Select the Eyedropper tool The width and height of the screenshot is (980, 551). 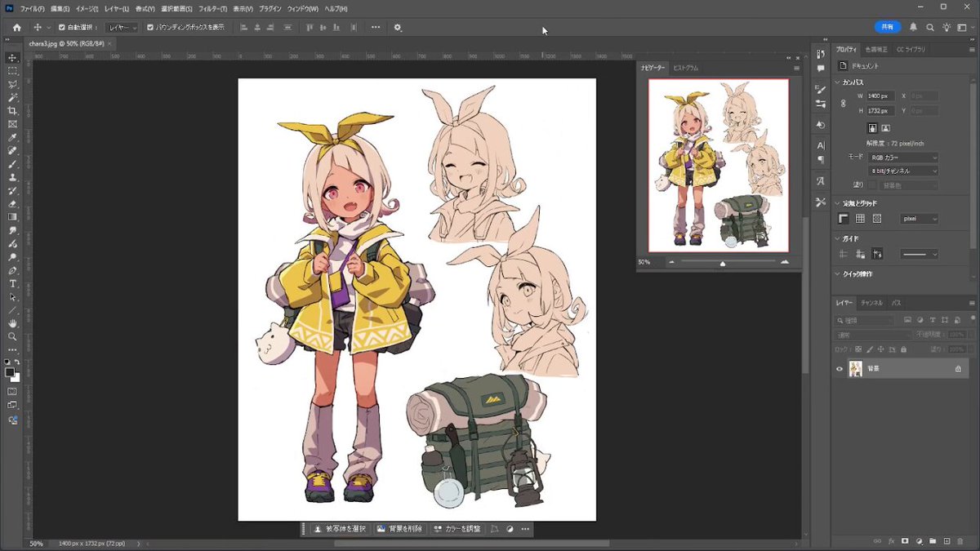(12, 137)
